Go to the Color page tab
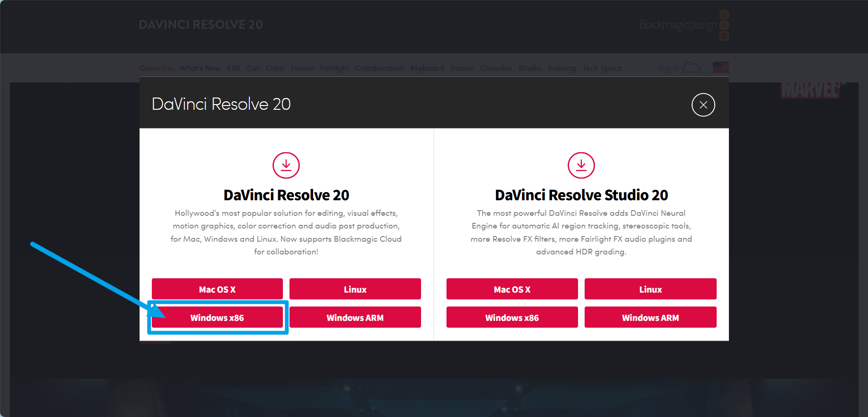 pyautogui.click(x=275, y=68)
